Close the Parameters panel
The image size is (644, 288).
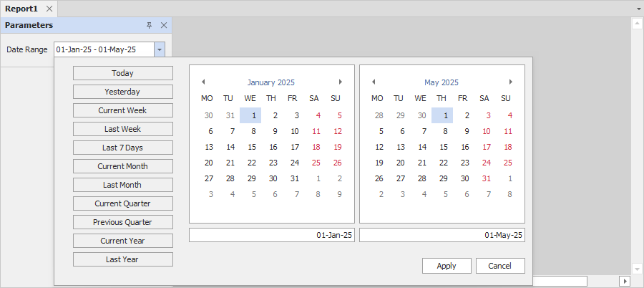click(x=164, y=26)
